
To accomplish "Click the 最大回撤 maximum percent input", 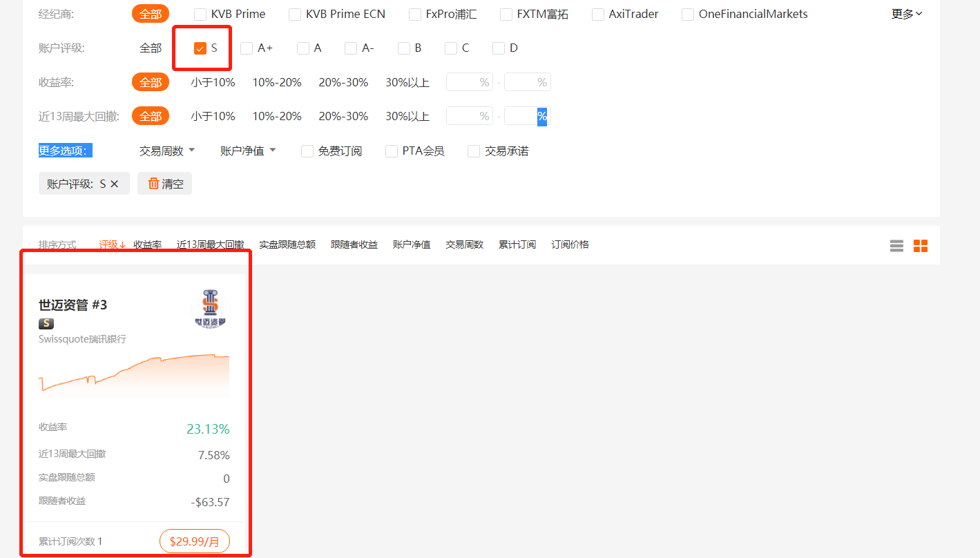I will tap(528, 116).
